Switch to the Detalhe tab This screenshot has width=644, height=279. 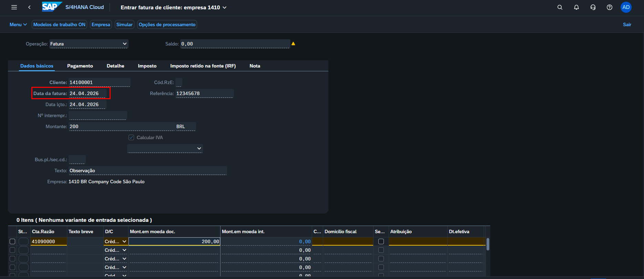point(115,66)
